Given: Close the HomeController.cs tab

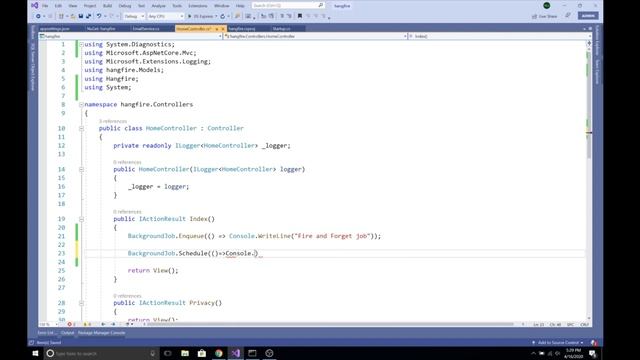Looking at the screenshot, I should [x=222, y=29].
